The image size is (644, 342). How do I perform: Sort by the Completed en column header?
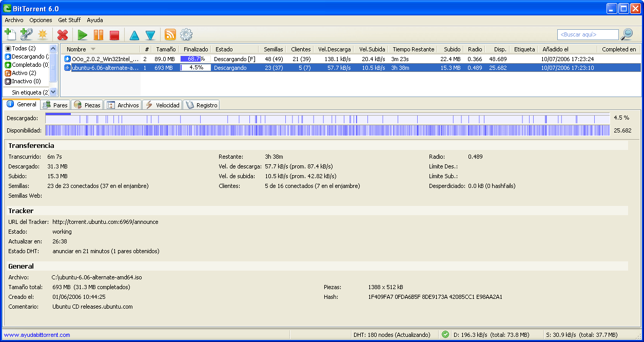[x=619, y=49]
